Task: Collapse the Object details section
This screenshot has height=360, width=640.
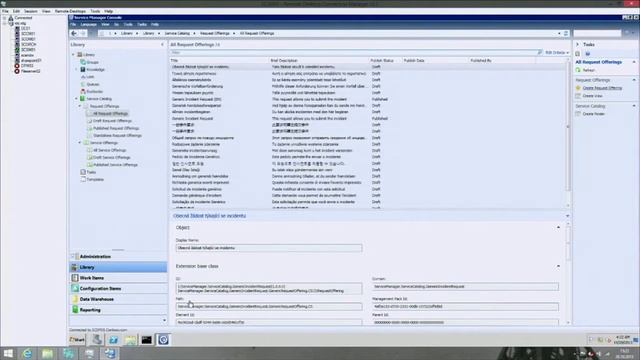Action: click(558, 227)
